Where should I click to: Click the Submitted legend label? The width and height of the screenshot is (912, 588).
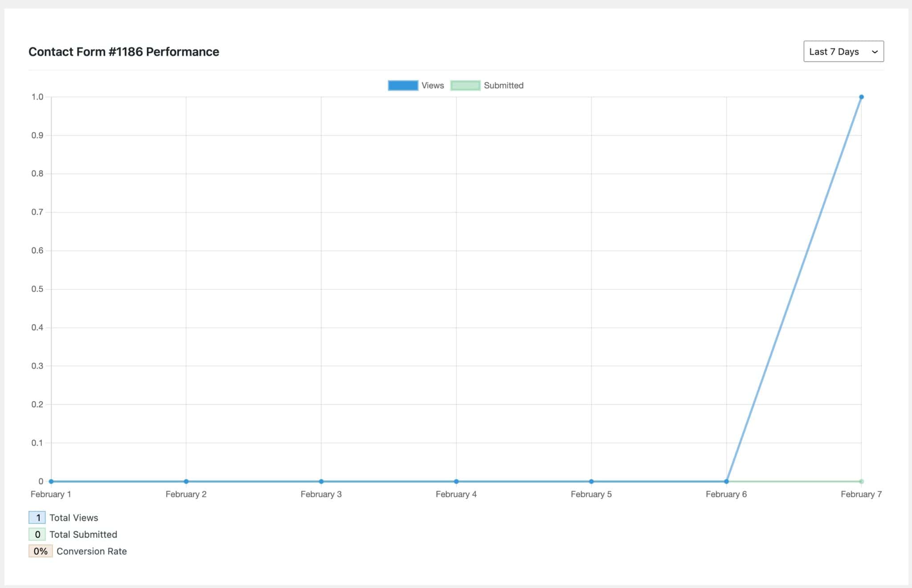(x=503, y=85)
